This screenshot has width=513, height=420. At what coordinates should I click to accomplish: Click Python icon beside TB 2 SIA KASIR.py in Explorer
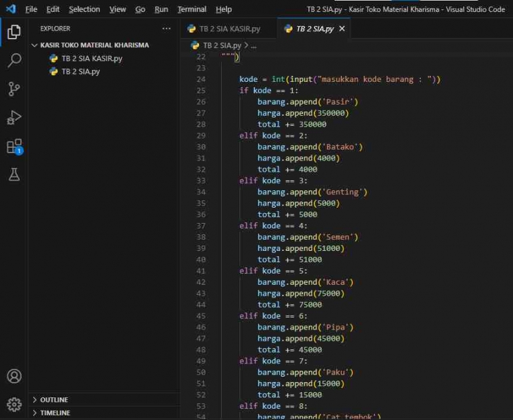coord(53,59)
